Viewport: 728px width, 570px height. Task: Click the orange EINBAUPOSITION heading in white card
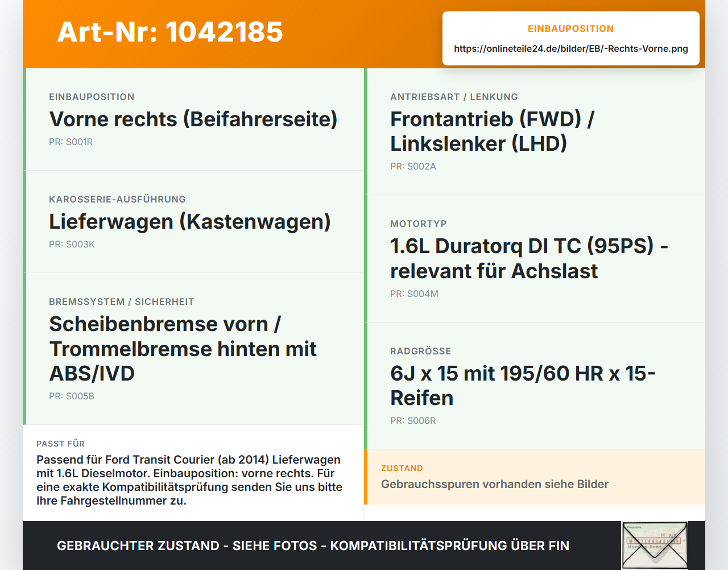coord(571,28)
